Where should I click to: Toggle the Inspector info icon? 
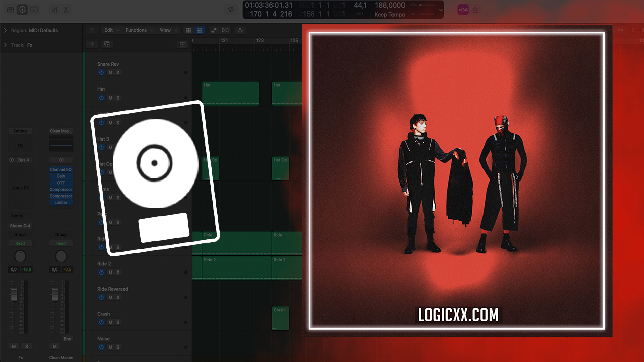pyautogui.click(x=22, y=10)
